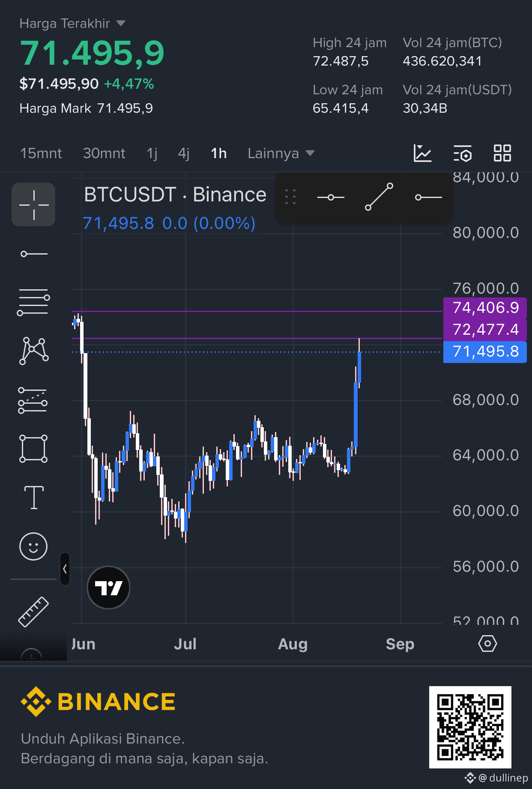Switch to the 15mnt timeframe
Image resolution: width=532 pixels, height=789 pixels.
pyautogui.click(x=41, y=153)
